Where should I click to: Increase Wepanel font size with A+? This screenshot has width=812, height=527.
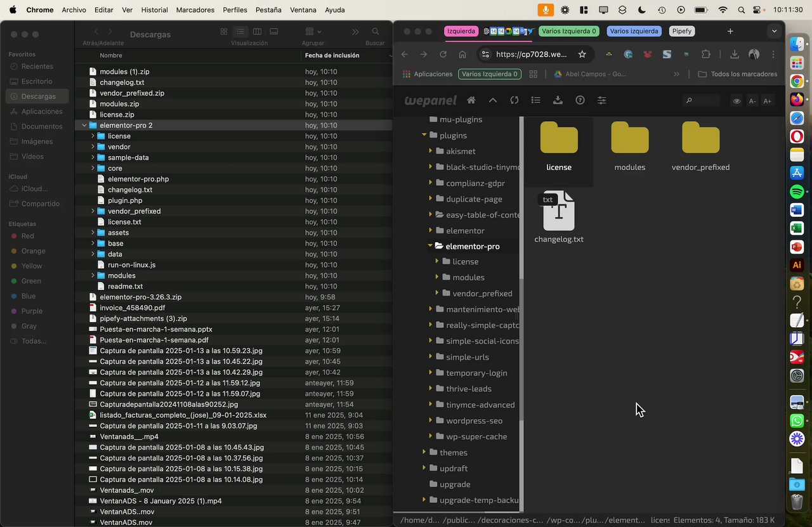[768, 101]
